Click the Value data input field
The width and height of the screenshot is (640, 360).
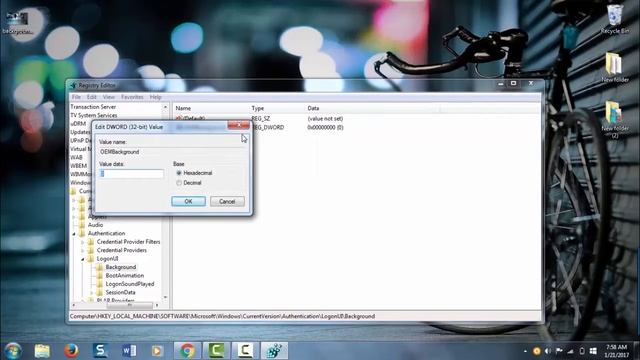coord(131,173)
